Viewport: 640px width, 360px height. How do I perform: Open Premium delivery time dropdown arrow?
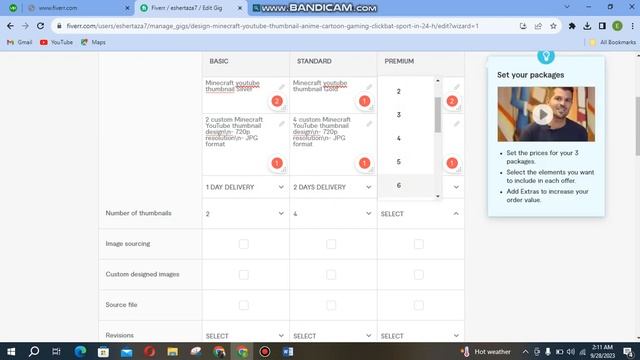456,187
